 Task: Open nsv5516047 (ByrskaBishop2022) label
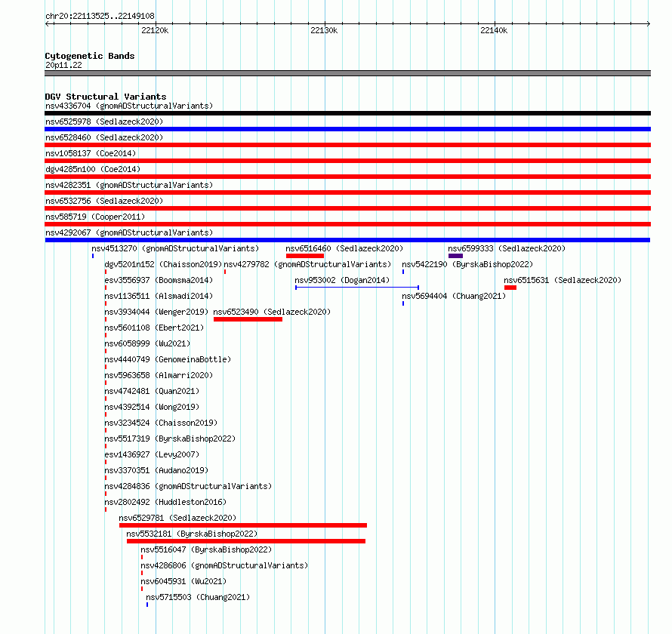tap(207, 549)
